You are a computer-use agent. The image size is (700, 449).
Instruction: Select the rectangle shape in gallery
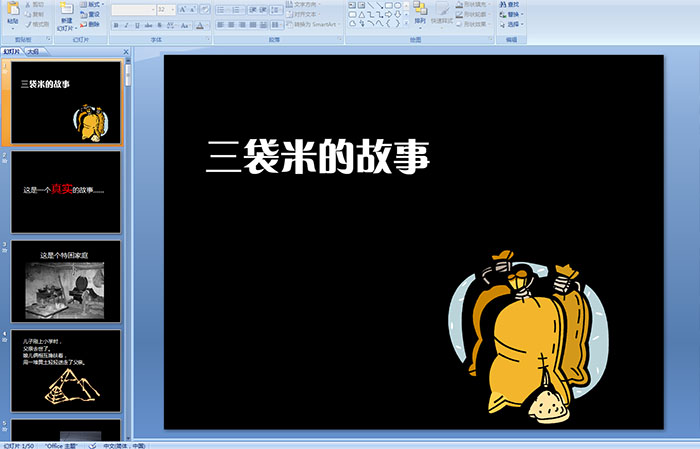[389, 5]
